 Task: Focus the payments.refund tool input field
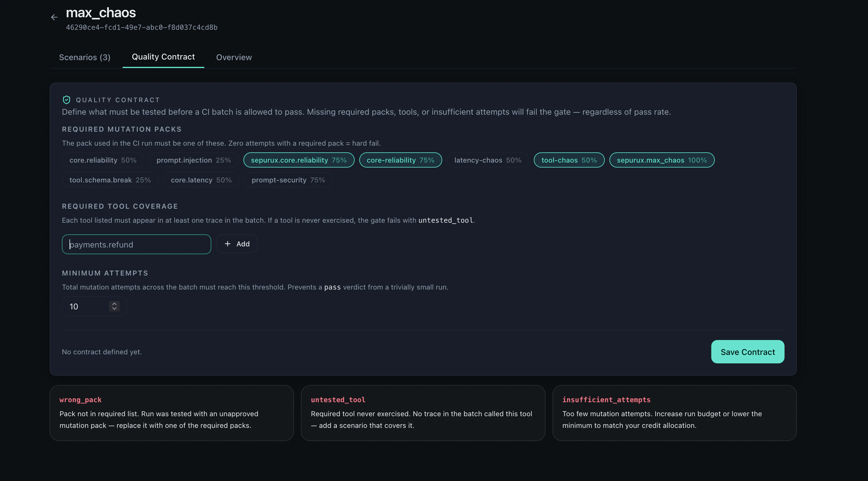pyautogui.click(x=136, y=244)
